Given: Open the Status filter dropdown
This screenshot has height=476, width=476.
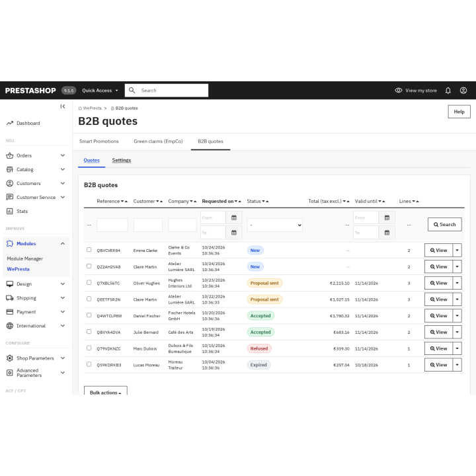Looking at the screenshot, I should (275, 225).
